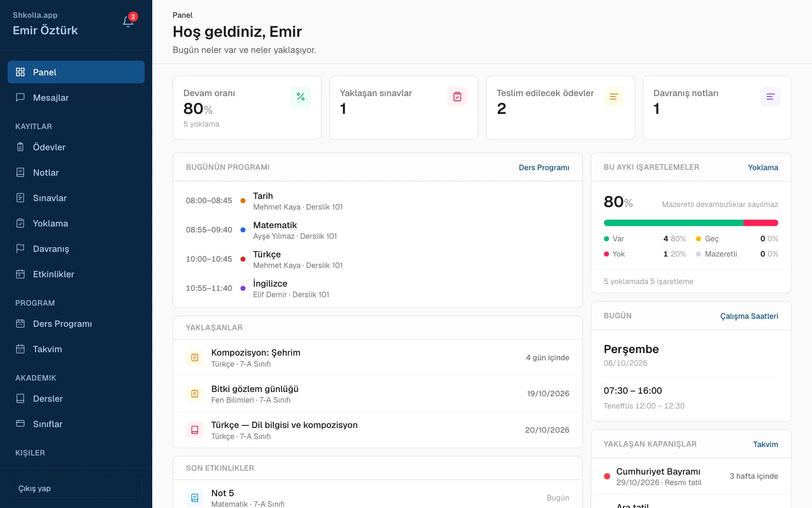This screenshot has width=812, height=508.
Task: Click the Sınıflar sidebar icon
Action: pos(20,424)
